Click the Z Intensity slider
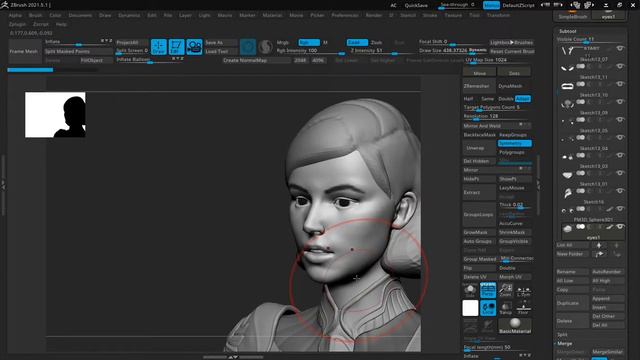This screenshot has width=640, height=360. (x=383, y=51)
